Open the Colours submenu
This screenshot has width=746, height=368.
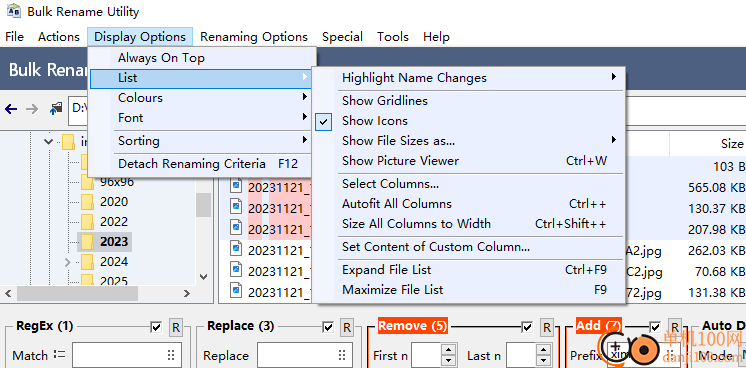[x=202, y=98]
